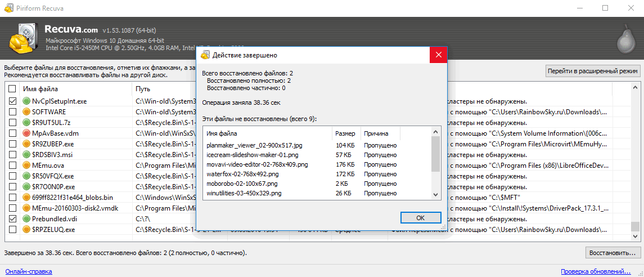Sort main list by 'Имя файла' column header
Screen dimensions: 644x277
pyautogui.click(x=75, y=88)
